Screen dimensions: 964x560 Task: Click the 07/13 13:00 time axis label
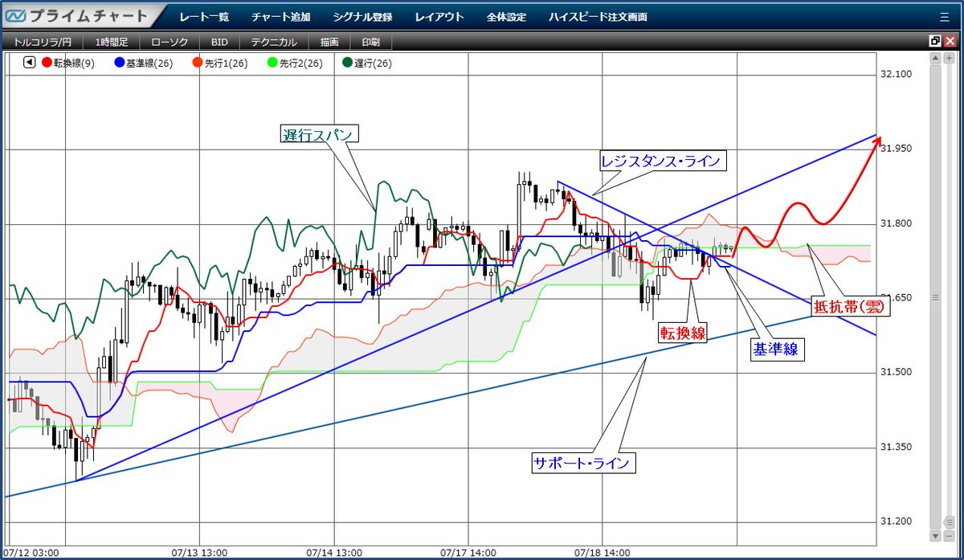click(x=199, y=553)
